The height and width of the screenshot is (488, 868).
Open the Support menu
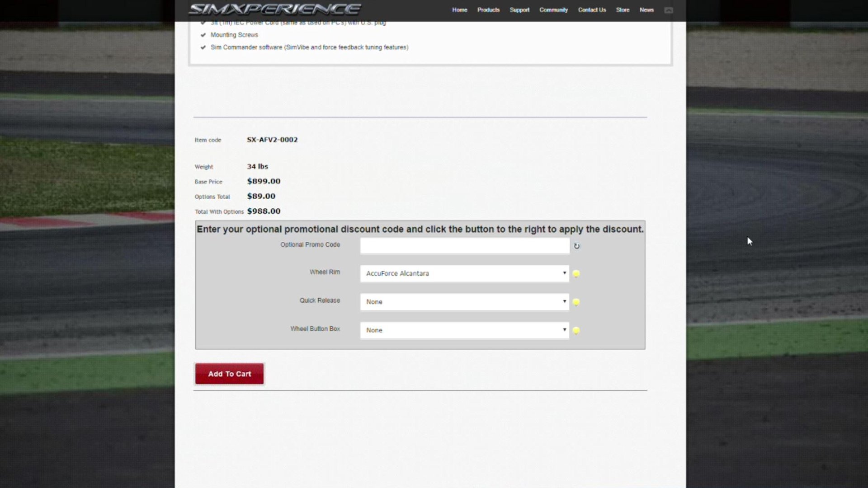point(519,10)
